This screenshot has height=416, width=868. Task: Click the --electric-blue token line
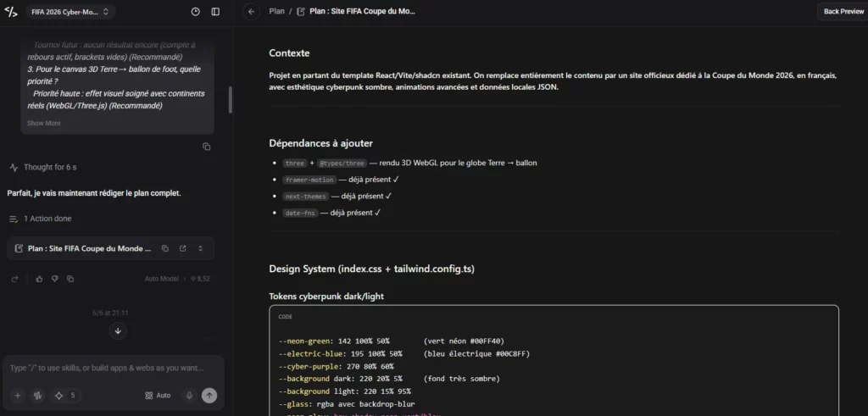[403, 353]
